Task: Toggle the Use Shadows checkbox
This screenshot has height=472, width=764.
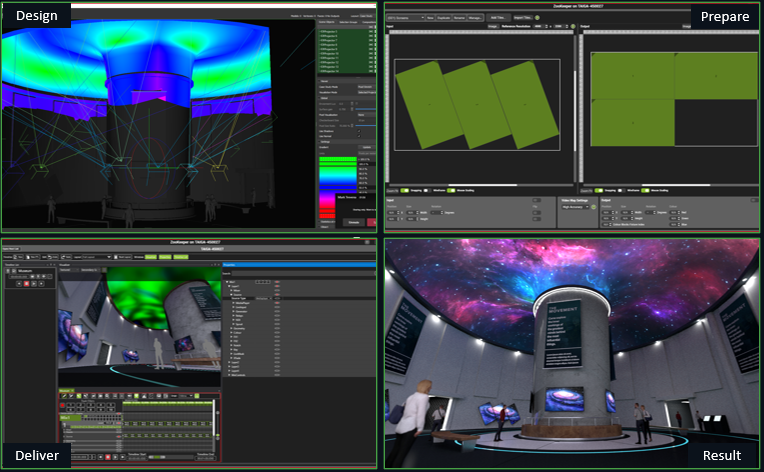Action: [x=359, y=131]
